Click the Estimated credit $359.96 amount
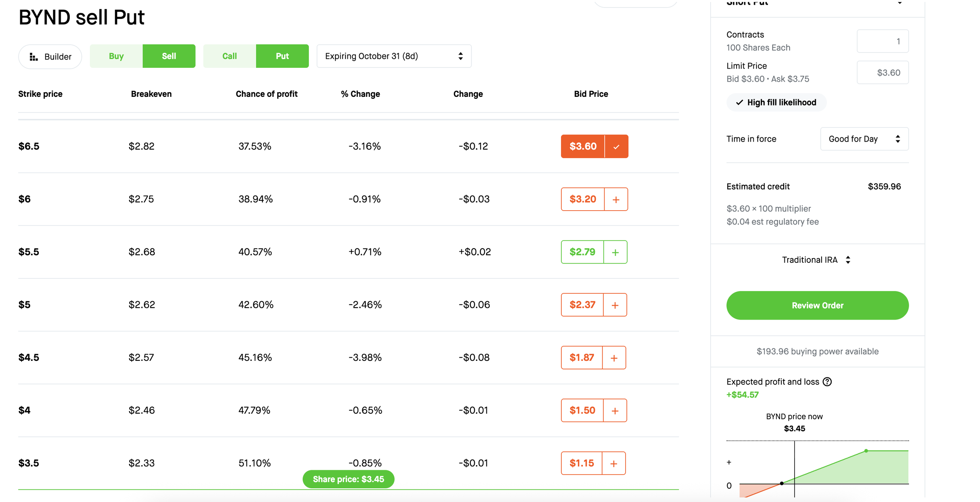 point(884,187)
